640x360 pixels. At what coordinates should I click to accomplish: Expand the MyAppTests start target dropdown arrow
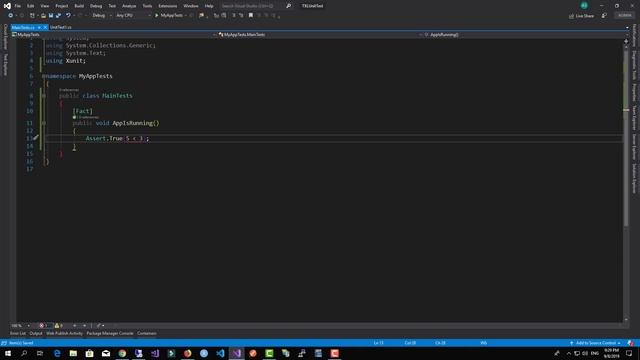186,16
